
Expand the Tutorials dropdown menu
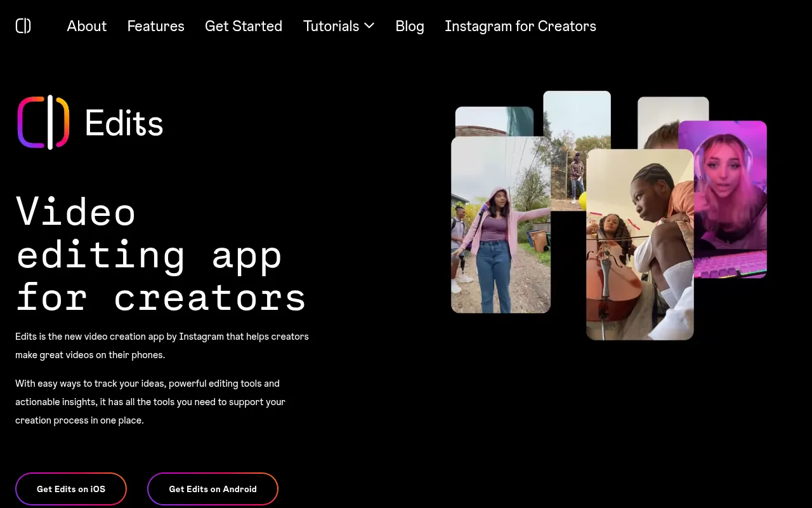339,26
